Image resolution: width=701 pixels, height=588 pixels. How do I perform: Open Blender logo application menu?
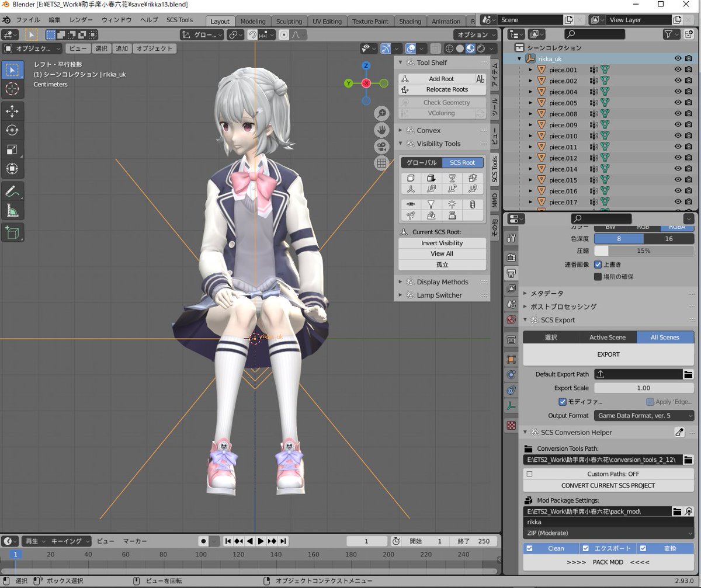[x=6, y=19]
